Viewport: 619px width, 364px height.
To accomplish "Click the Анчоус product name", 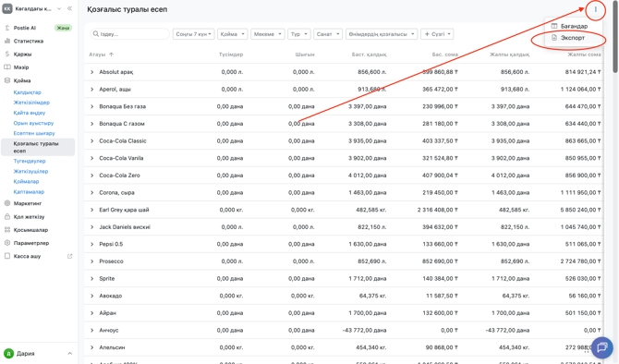I will [x=109, y=330].
